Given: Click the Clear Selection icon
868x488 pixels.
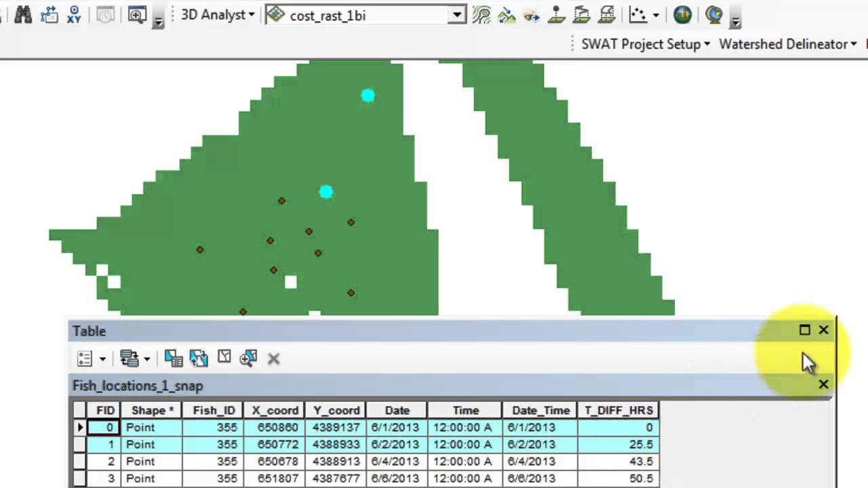Looking at the screenshot, I should coord(224,358).
